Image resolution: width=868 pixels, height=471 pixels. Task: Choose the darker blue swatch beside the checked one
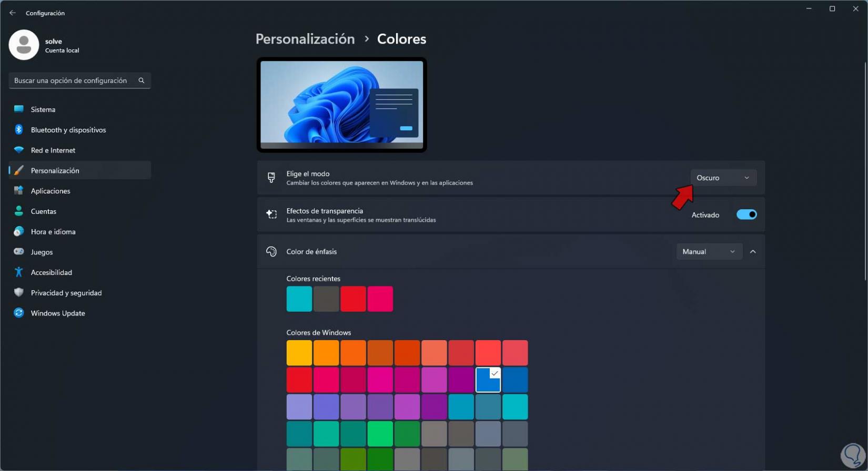pyautogui.click(x=515, y=380)
